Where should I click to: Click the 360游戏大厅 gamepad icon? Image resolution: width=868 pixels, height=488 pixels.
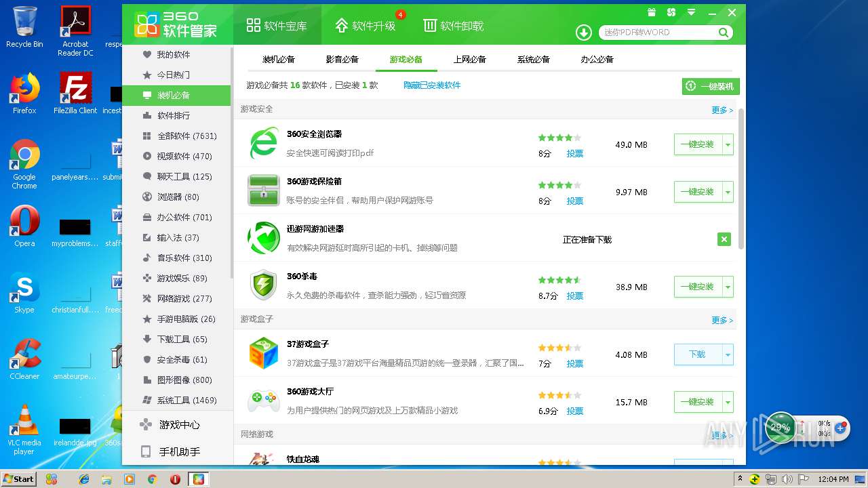coord(263,401)
